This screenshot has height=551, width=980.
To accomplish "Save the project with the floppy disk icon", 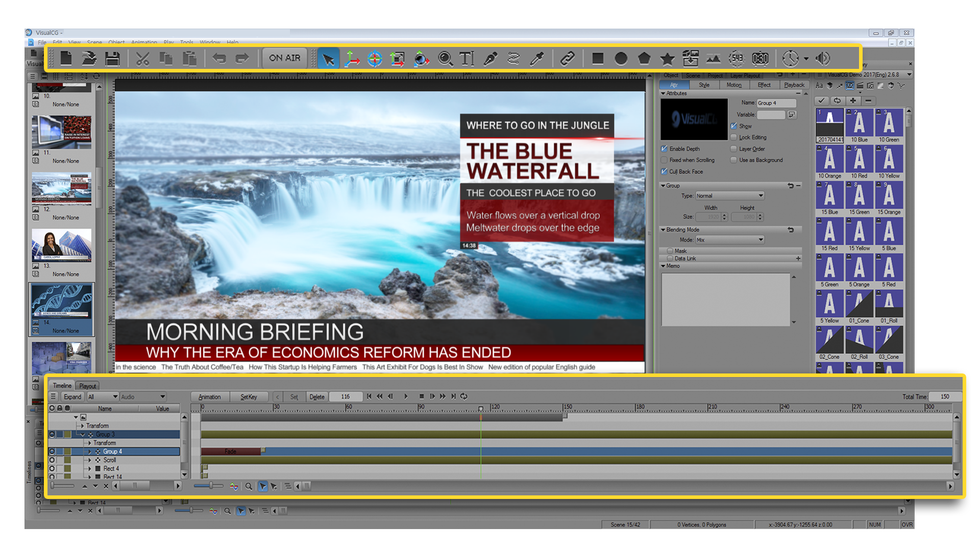I will click(112, 58).
